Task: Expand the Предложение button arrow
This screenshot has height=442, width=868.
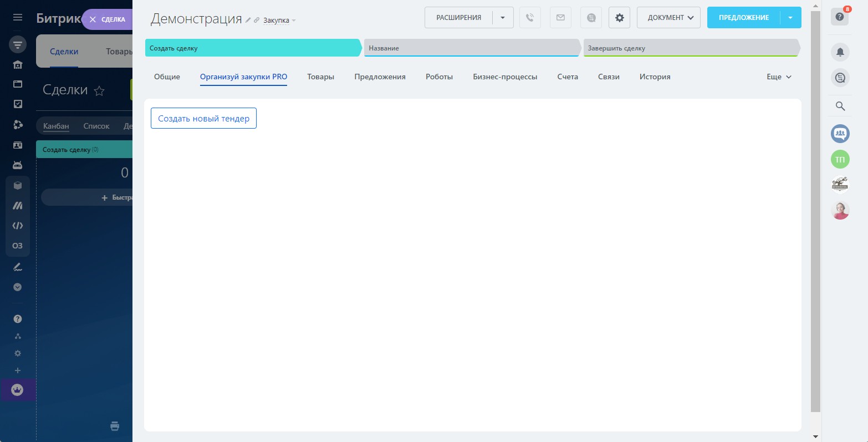Action: 791,18
